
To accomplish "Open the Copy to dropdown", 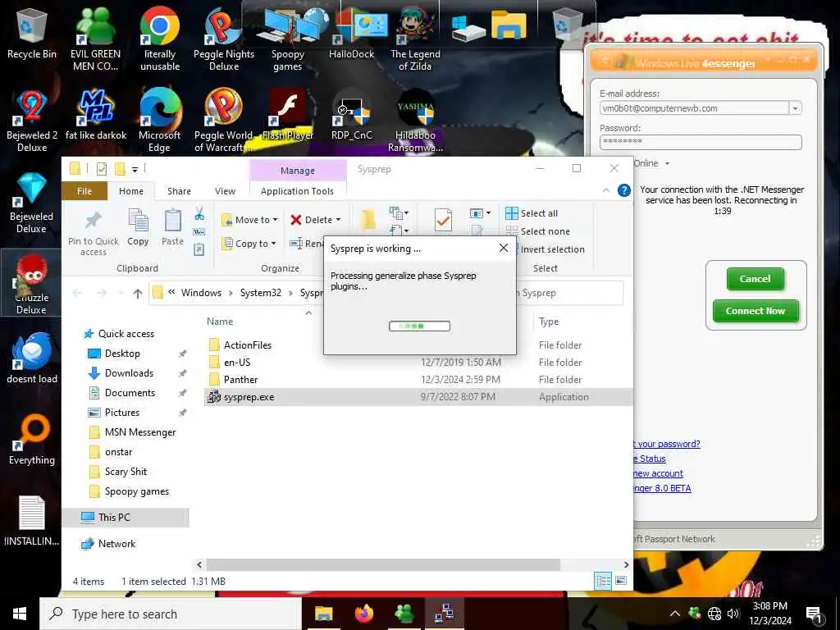I will tap(249, 244).
